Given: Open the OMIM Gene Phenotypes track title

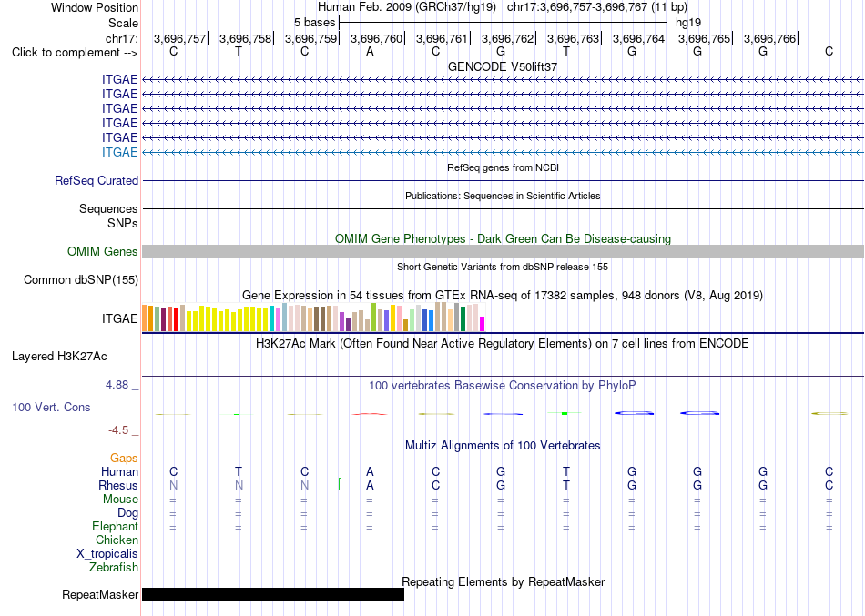Looking at the screenshot, I should click(503, 238).
